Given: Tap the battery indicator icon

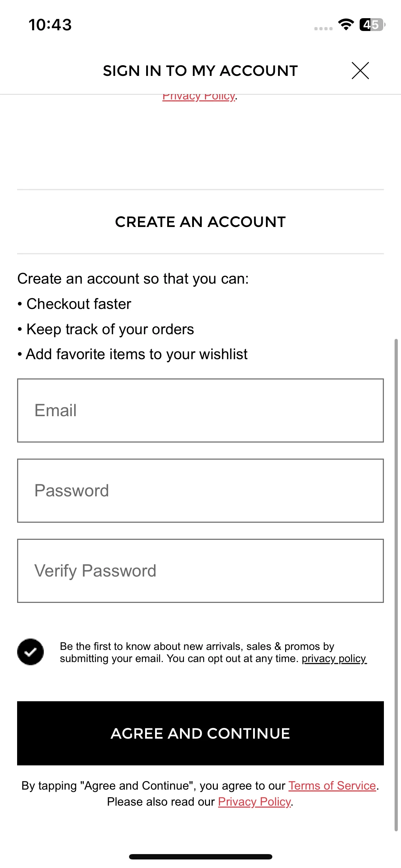Looking at the screenshot, I should pos(372,25).
